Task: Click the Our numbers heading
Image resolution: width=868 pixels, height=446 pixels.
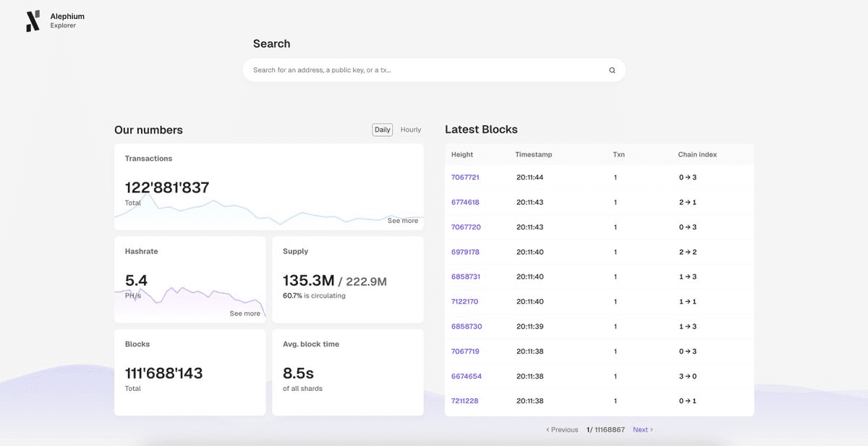Action: click(148, 130)
